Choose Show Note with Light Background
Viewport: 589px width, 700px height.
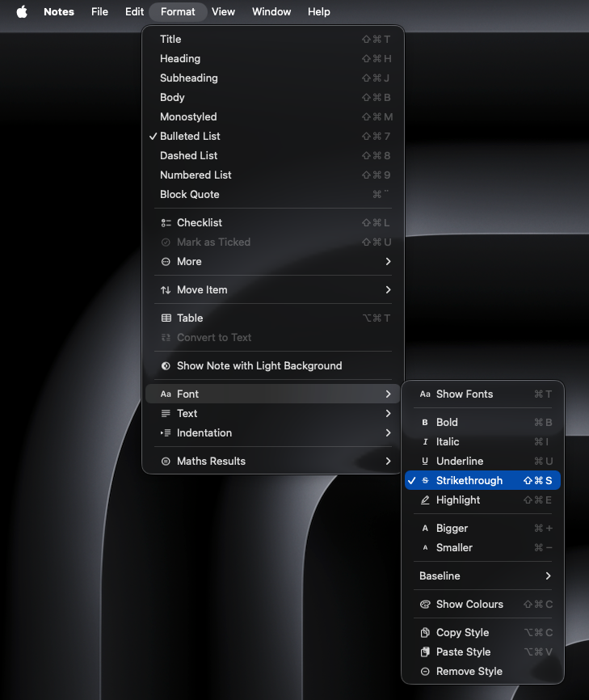[x=272, y=366]
